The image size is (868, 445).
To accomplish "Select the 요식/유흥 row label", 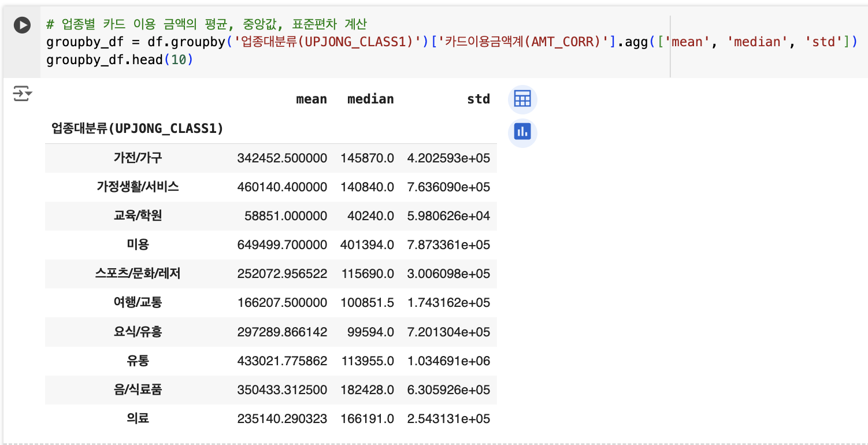I will coord(138,332).
